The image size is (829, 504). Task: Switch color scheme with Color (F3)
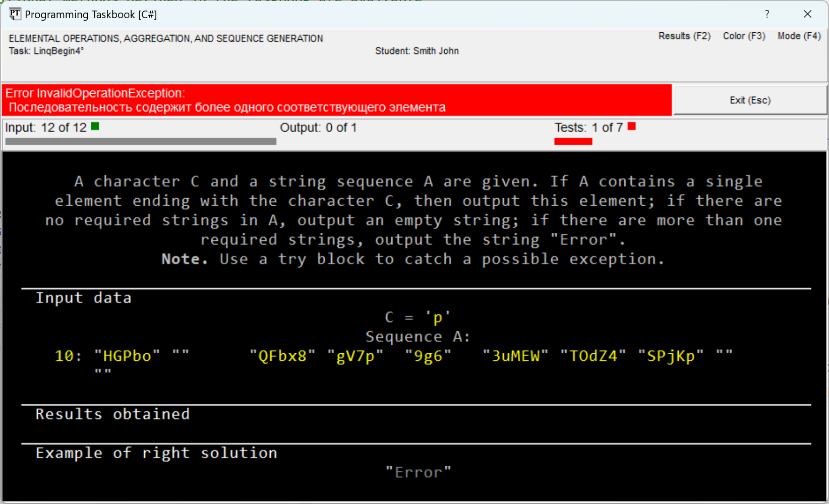point(744,36)
